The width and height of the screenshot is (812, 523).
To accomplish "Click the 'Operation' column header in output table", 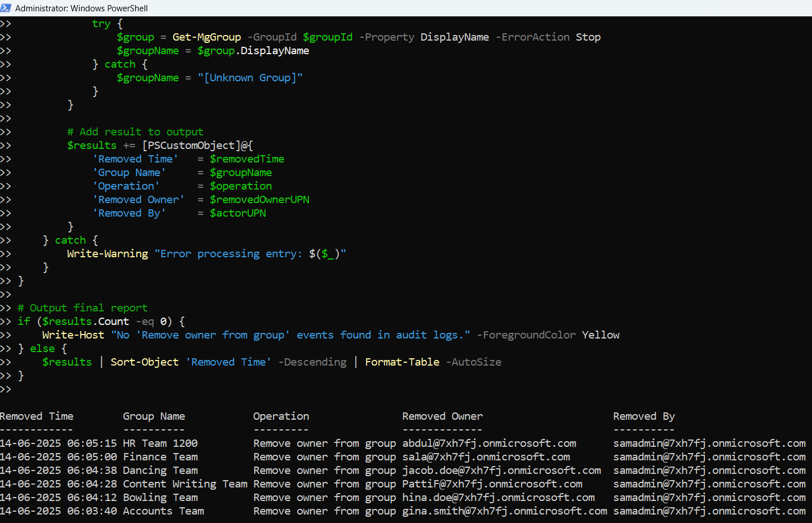I will coord(281,416).
